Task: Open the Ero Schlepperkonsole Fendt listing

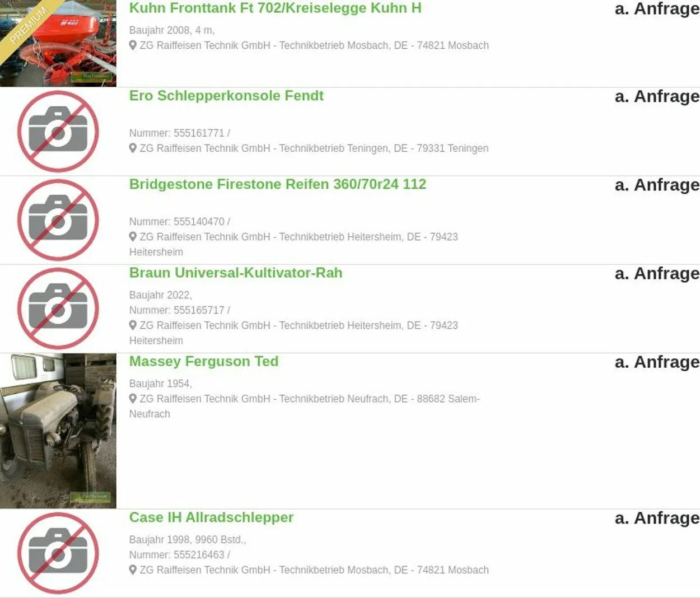Action: pyautogui.click(x=226, y=96)
